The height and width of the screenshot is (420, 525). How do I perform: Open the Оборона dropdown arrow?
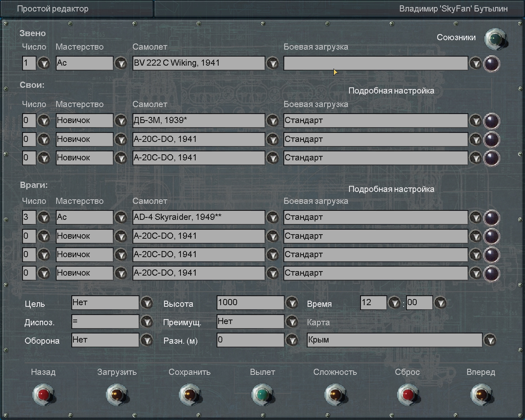(147, 340)
